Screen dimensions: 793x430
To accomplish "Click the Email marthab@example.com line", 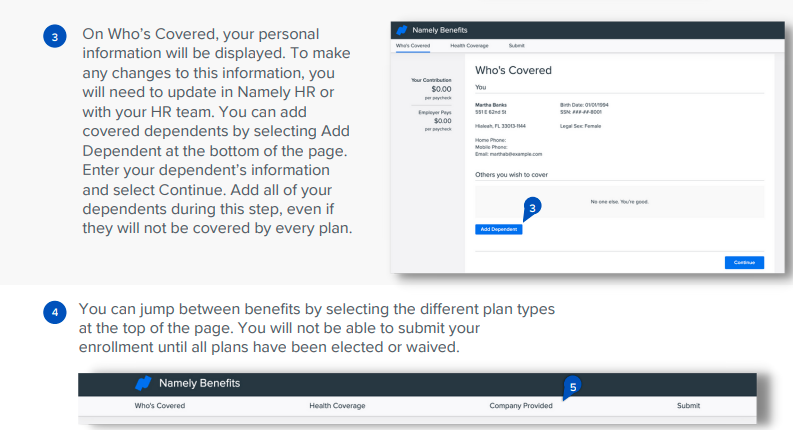I will pos(508,154).
